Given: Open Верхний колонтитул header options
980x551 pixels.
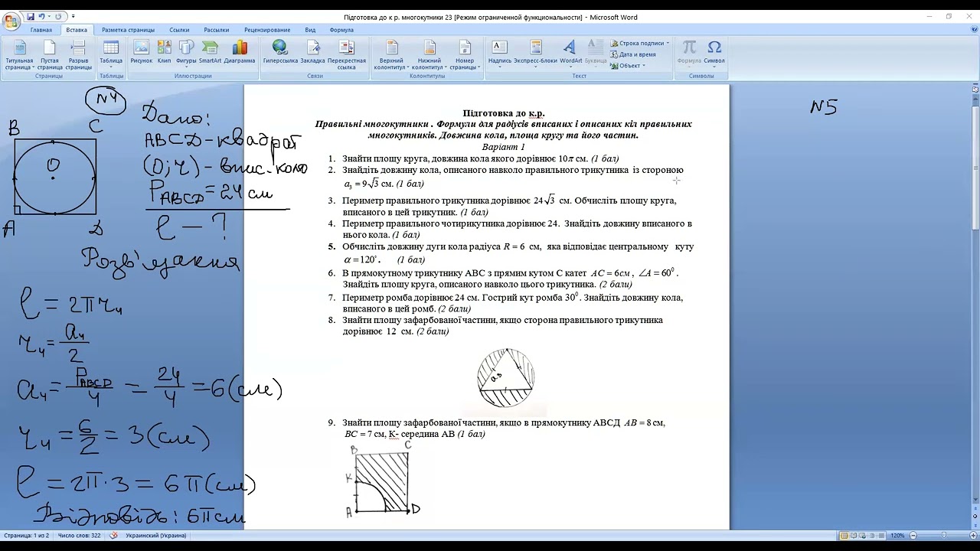Looking at the screenshot, I should [x=391, y=55].
